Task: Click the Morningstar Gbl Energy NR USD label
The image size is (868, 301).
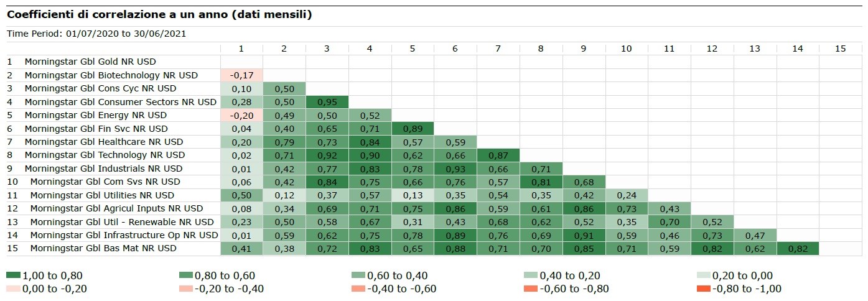Action: [x=95, y=115]
